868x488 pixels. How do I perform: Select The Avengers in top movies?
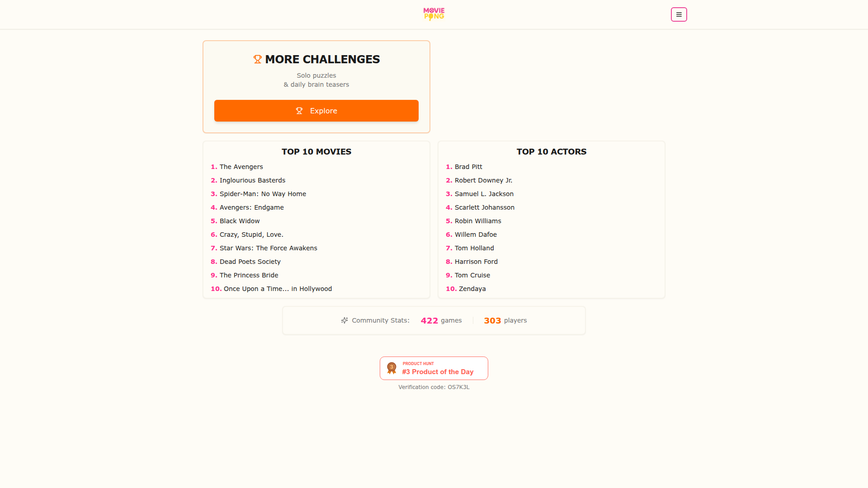click(x=241, y=167)
